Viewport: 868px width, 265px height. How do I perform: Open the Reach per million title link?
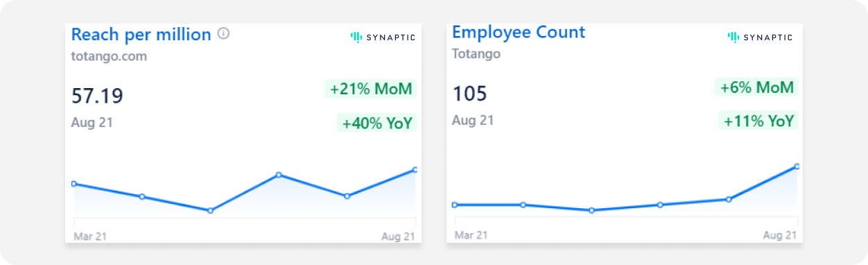[141, 34]
